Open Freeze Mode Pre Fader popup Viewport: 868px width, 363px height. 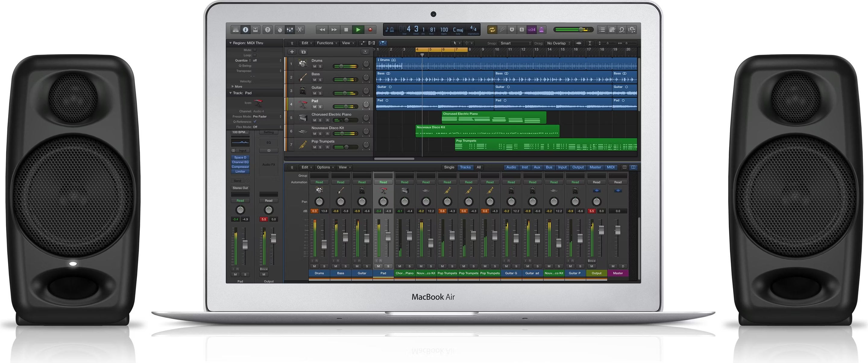pos(267,117)
